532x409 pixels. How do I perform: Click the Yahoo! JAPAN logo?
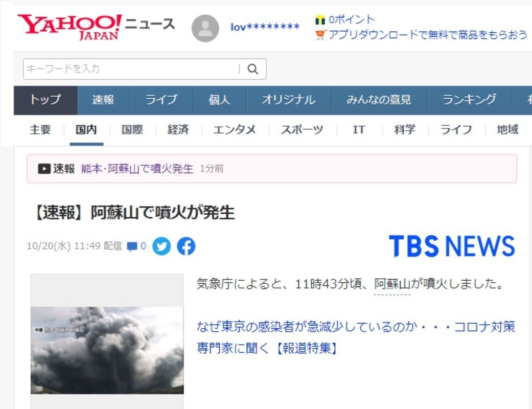click(70, 27)
